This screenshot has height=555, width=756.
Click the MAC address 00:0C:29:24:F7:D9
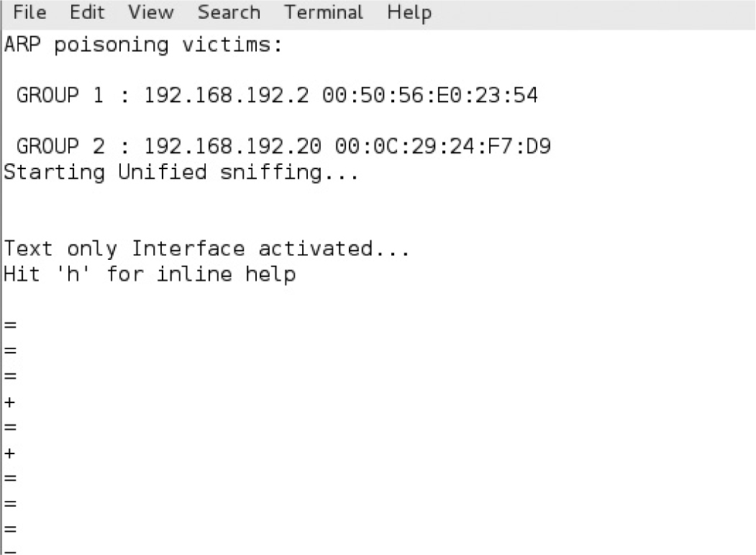click(x=444, y=148)
